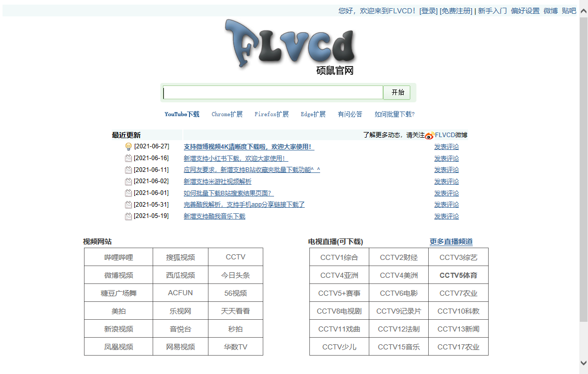Click the notepad icon beside 2021-06-11
The width and height of the screenshot is (588, 374).
coord(128,170)
